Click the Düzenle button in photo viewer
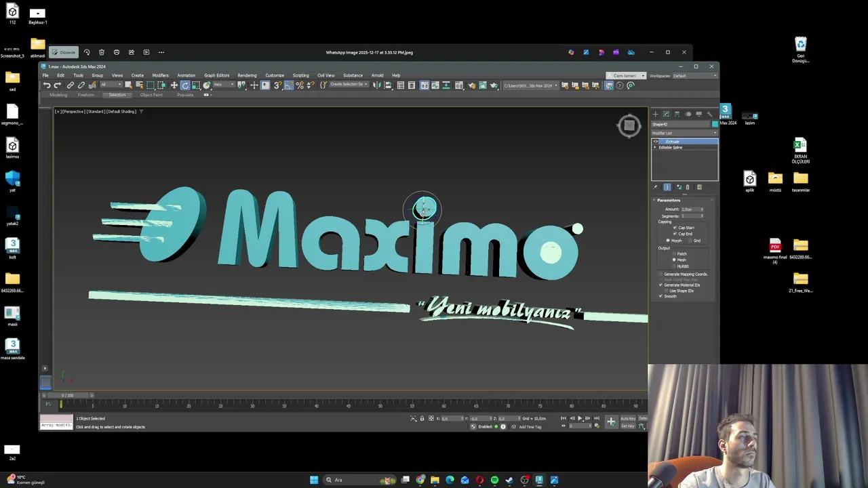This screenshot has height=488, width=868. 64,52
